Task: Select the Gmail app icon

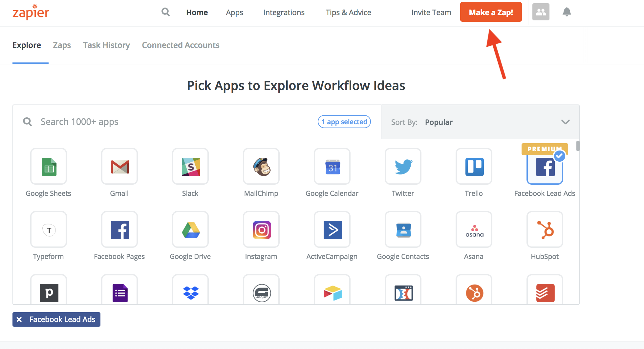Action: (119, 166)
